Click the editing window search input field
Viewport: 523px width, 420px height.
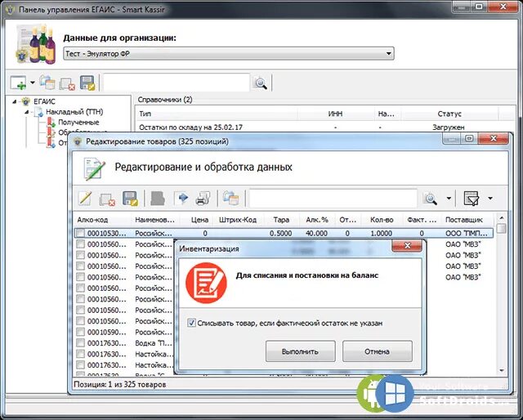(x=333, y=199)
